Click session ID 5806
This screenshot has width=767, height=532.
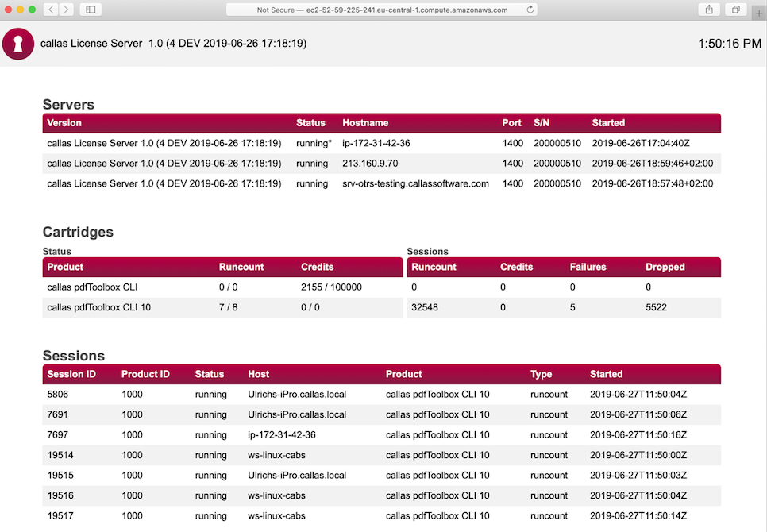pyautogui.click(x=58, y=395)
